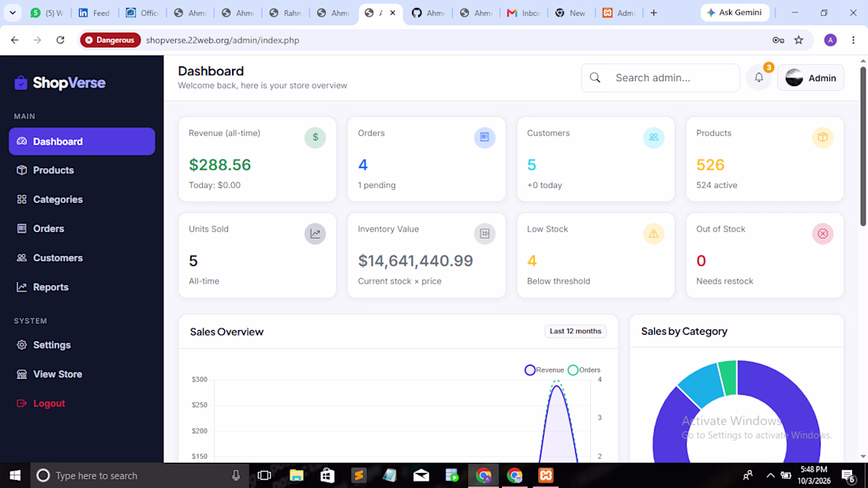Click the Ask Gemini button
The width and height of the screenshot is (868, 488).
[735, 12]
